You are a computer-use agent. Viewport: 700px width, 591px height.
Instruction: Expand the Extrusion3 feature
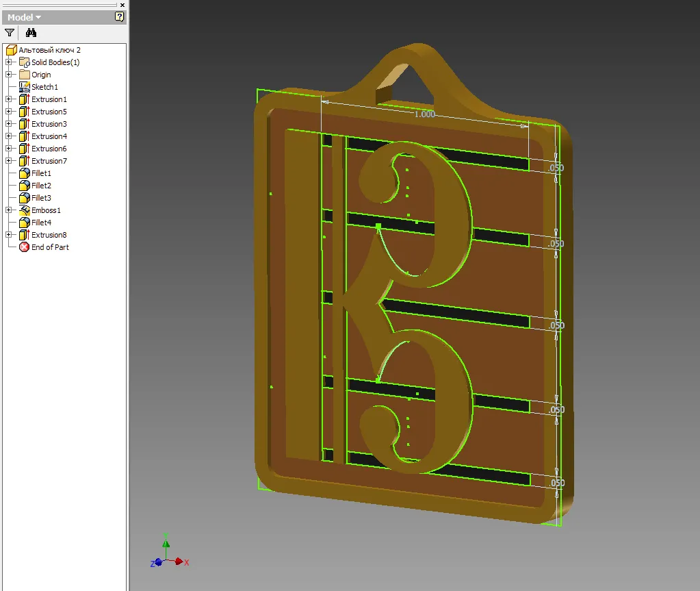(8, 124)
